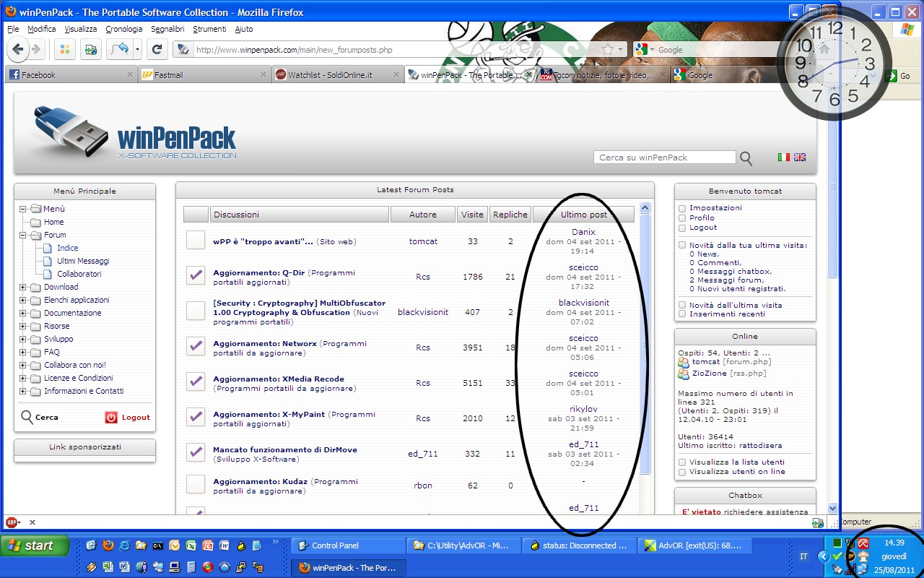Click the Logout power icon in the main menu

click(x=111, y=417)
